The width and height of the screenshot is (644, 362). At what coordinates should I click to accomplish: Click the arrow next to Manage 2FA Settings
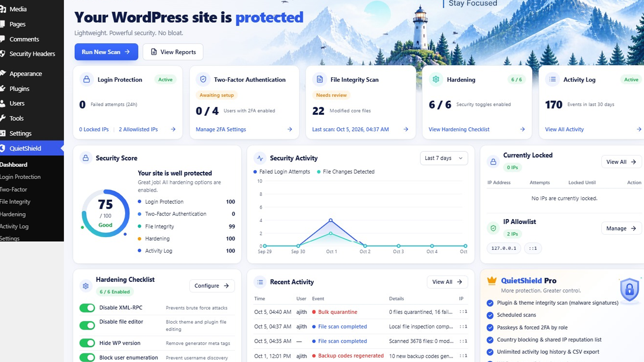pyautogui.click(x=290, y=129)
